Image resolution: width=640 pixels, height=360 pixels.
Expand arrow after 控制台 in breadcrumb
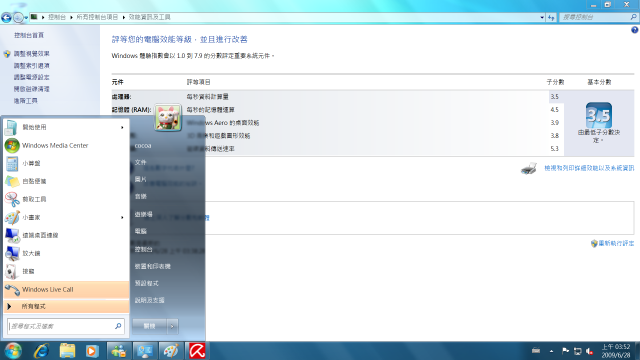tap(71, 17)
